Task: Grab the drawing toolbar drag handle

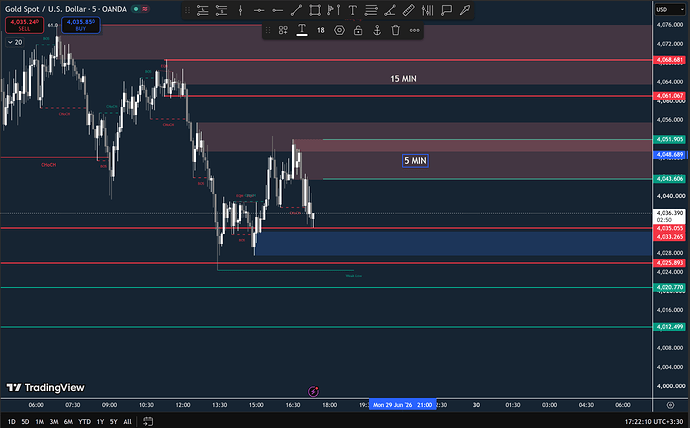Action: point(187,10)
